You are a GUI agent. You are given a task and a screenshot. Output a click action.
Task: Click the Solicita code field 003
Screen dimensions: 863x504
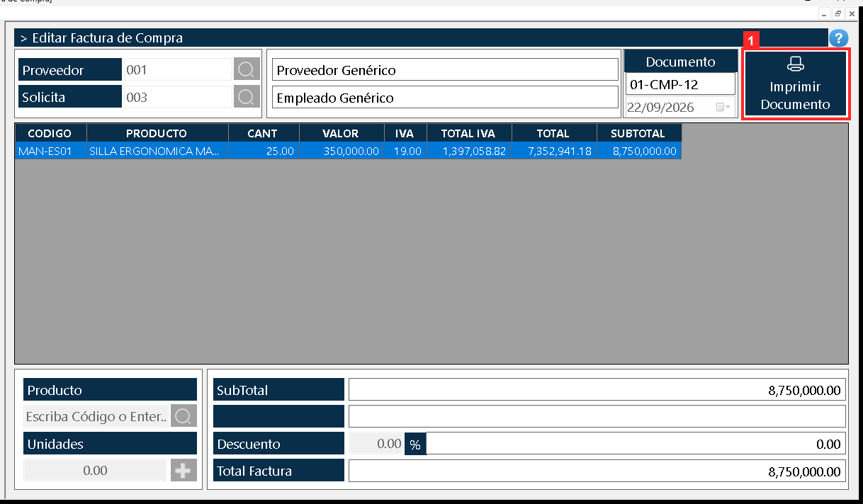coord(177,97)
